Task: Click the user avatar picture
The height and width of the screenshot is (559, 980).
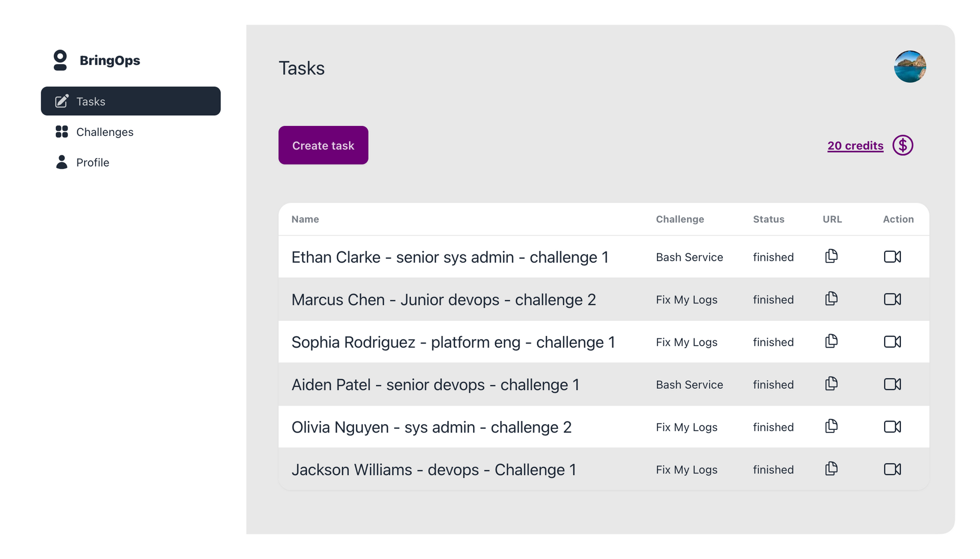Action: pos(910,67)
